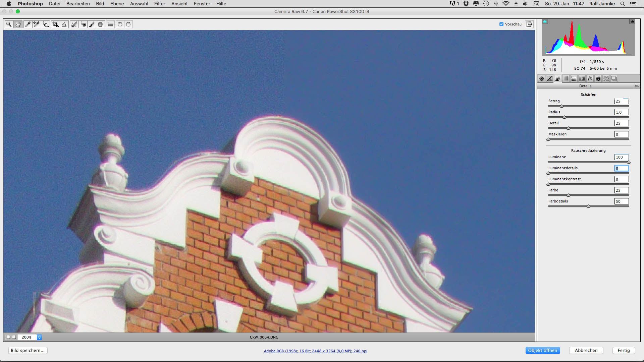Select the Color Sampler tool
644x362 pixels.
coord(36,24)
